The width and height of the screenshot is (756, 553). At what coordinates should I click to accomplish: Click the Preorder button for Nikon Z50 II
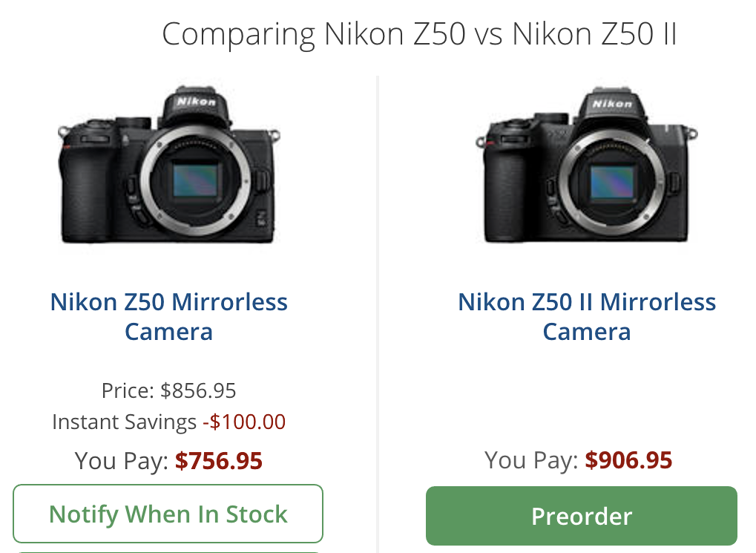coord(581,515)
